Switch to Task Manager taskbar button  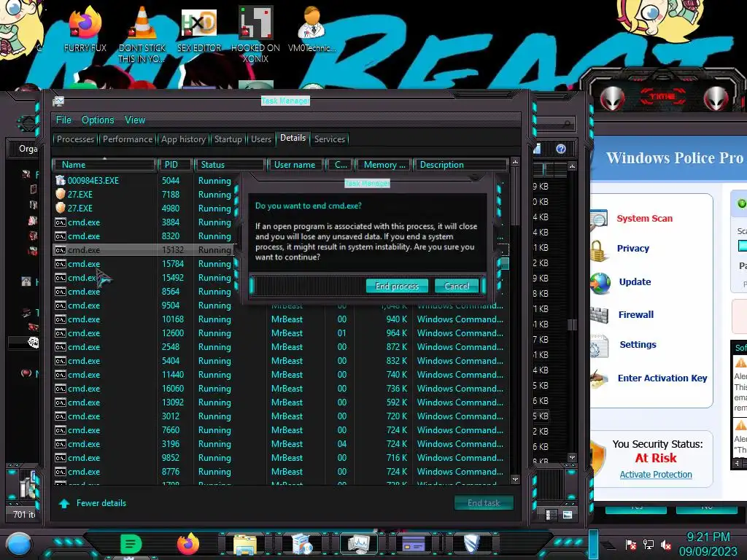tap(358, 544)
